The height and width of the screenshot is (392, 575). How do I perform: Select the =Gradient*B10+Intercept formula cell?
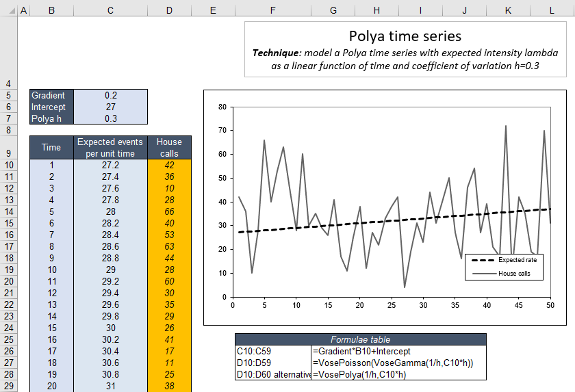tap(398, 352)
